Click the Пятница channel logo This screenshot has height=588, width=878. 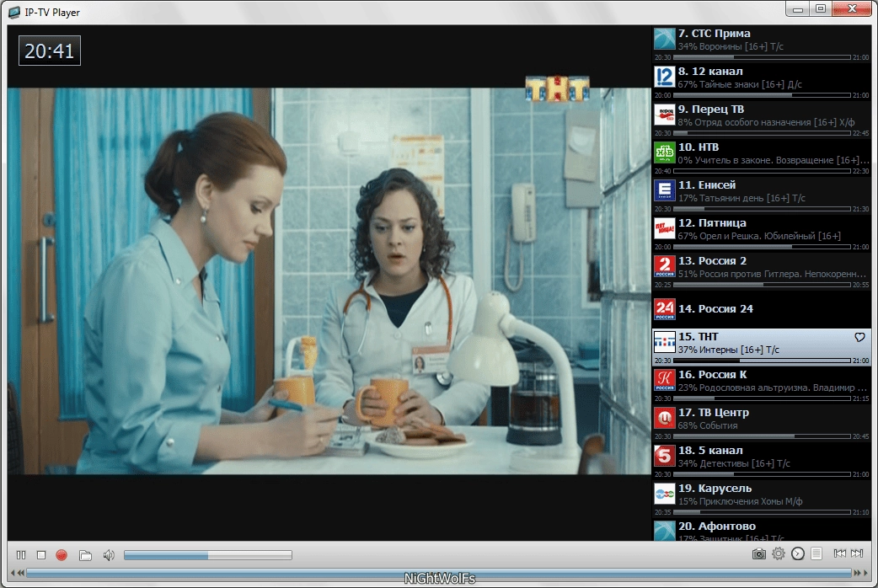click(x=665, y=228)
